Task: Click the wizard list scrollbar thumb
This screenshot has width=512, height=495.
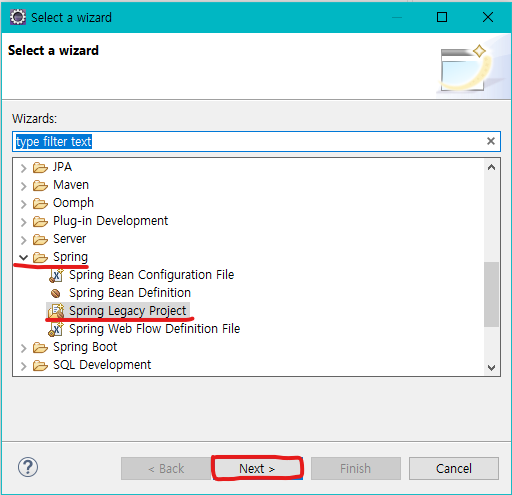Action: (491, 294)
